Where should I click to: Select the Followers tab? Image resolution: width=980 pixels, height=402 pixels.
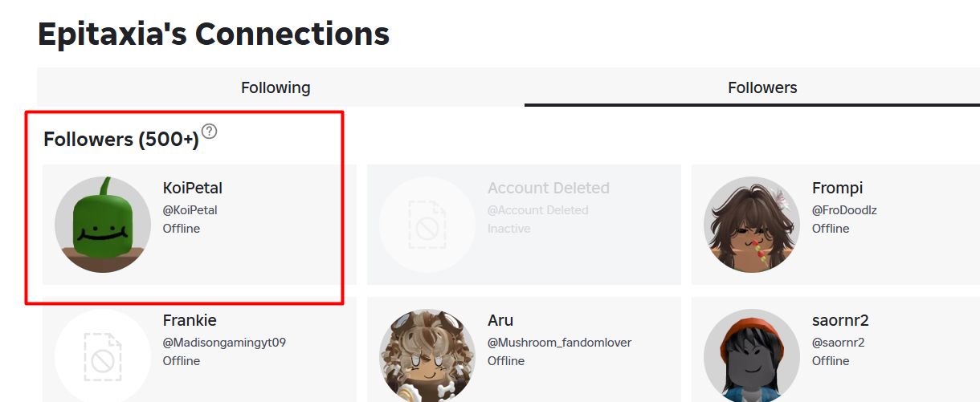click(x=762, y=87)
